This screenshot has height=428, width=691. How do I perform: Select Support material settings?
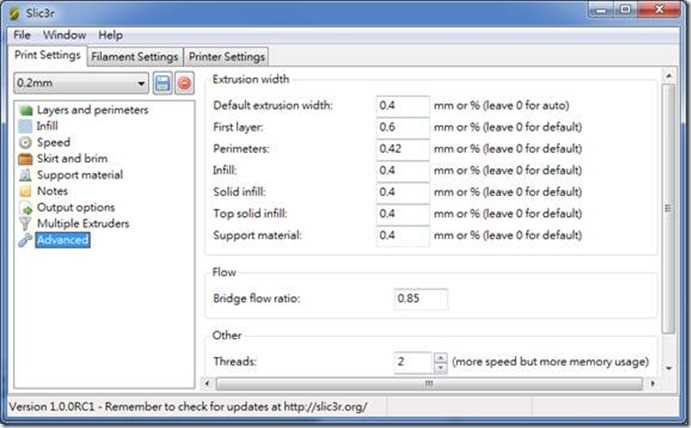click(x=80, y=175)
